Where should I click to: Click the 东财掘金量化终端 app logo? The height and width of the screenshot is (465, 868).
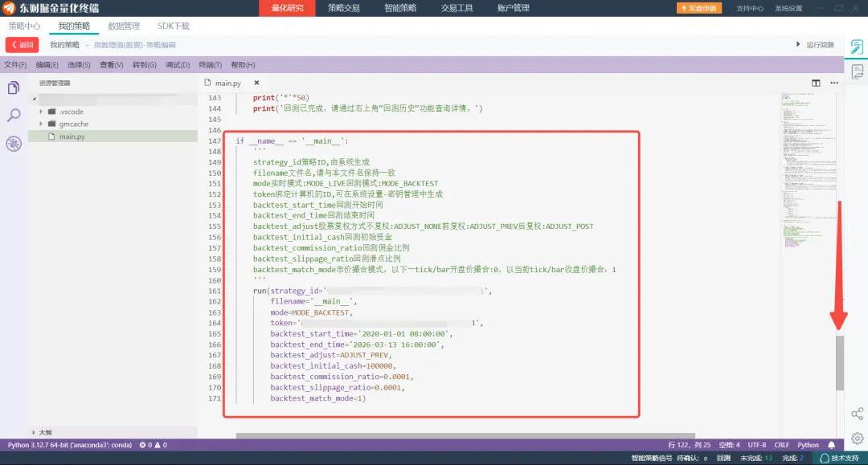point(9,8)
